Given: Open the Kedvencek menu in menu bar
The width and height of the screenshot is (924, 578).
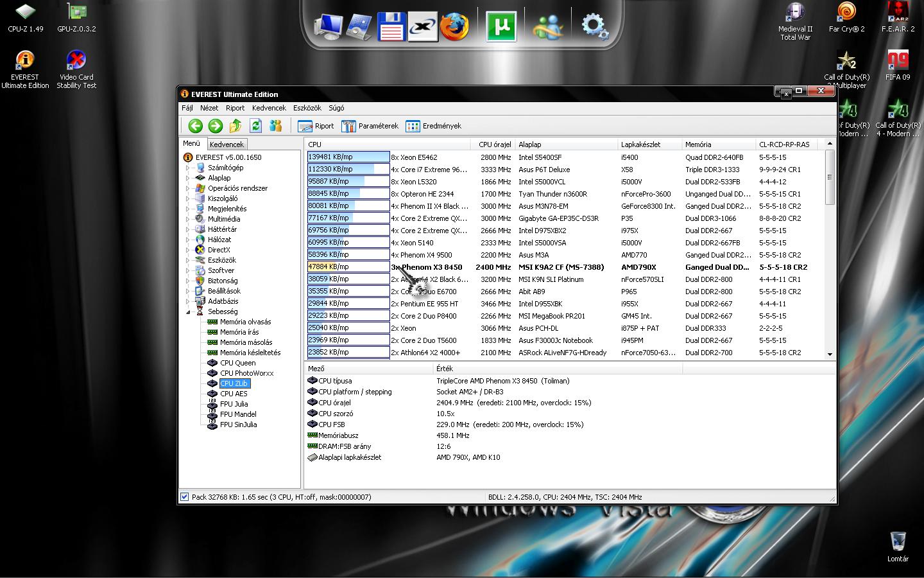Looking at the screenshot, I should tap(269, 108).
